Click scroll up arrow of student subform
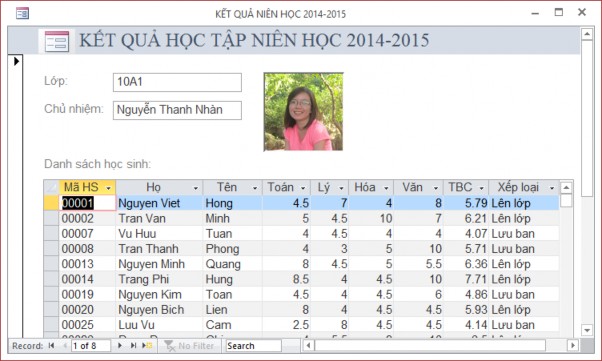Image resolution: width=602 pixels, height=361 pixels. tap(566, 188)
